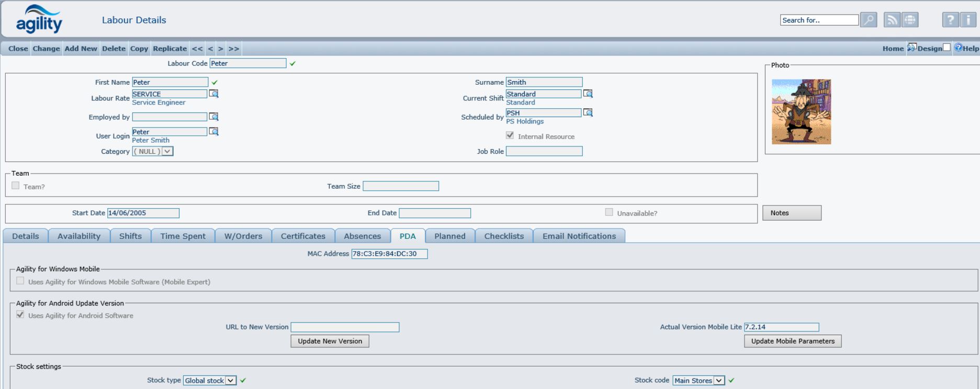Open the info icon in header
Screen dimensions: 980x389
968,20
